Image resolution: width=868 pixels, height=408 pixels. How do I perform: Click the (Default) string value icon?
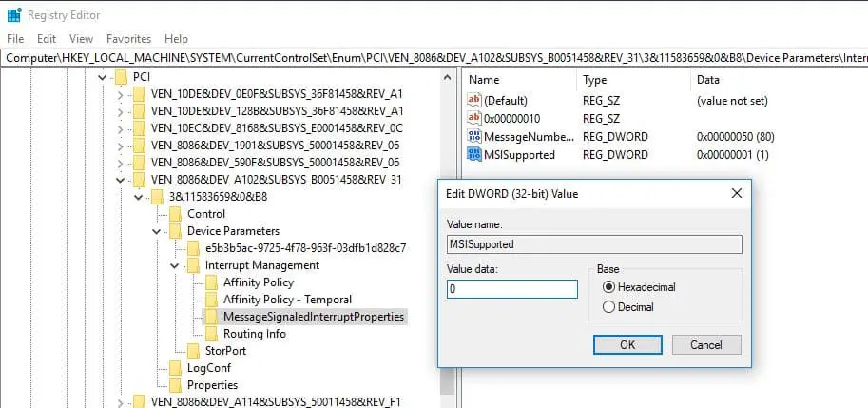[x=474, y=100]
